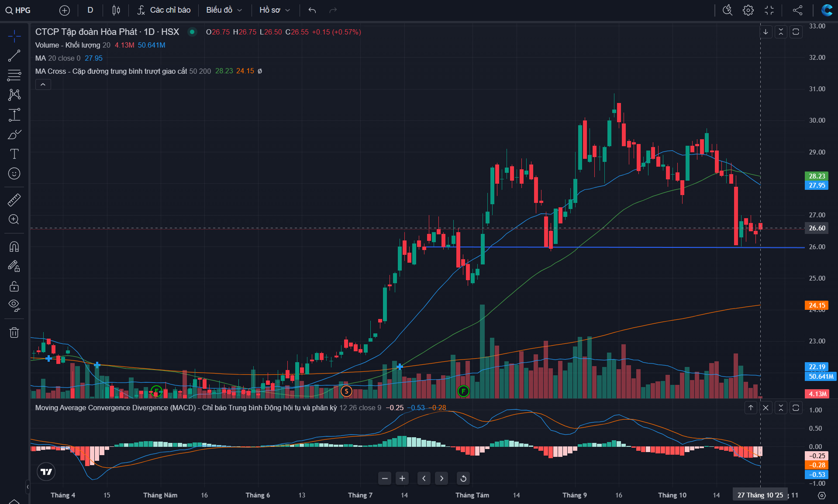Activate the zoom in tool
The image size is (838, 504).
[14, 219]
